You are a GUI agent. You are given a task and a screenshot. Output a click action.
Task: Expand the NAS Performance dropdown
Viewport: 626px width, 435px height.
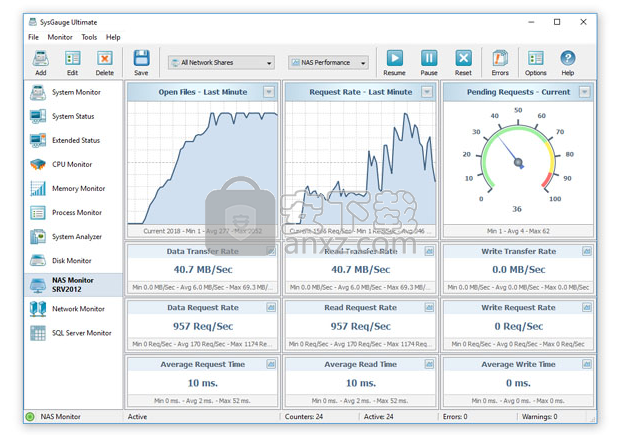coord(328,63)
